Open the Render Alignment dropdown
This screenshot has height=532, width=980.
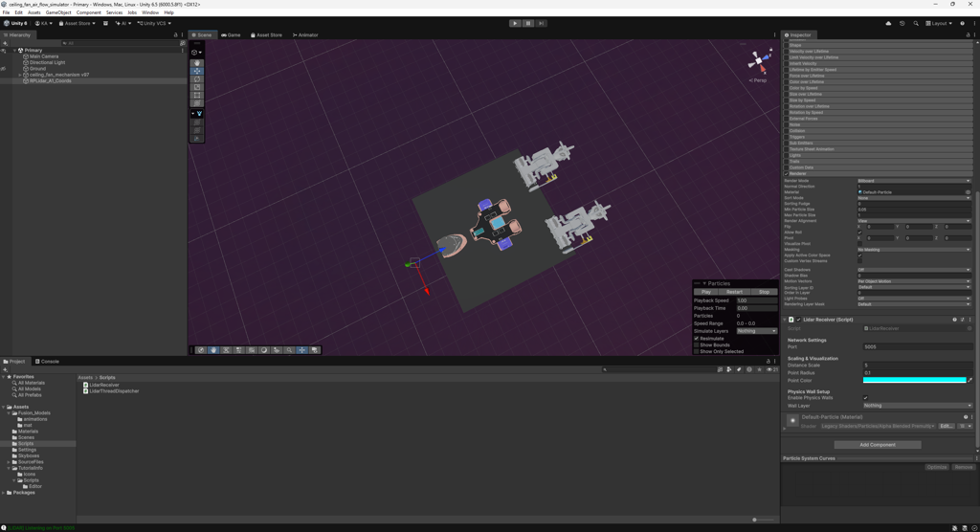click(x=914, y=221)
